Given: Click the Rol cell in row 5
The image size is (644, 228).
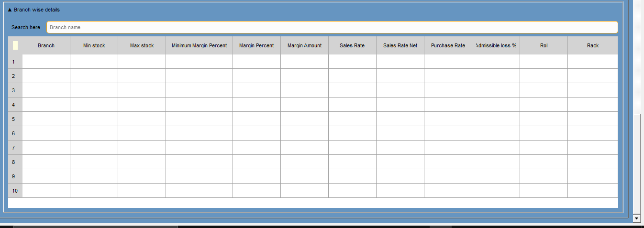Looking at the screenshot, I should [x=544, y=119].
